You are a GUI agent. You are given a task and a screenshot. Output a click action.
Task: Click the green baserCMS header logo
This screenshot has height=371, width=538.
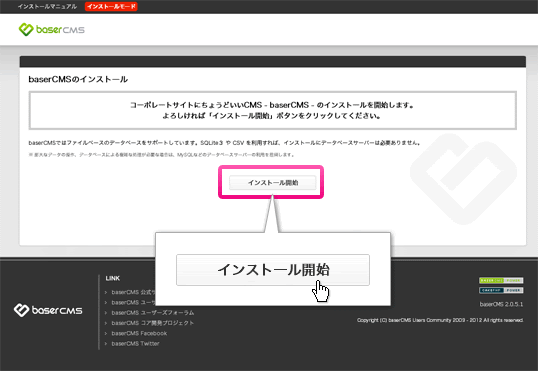coord(51,30)
